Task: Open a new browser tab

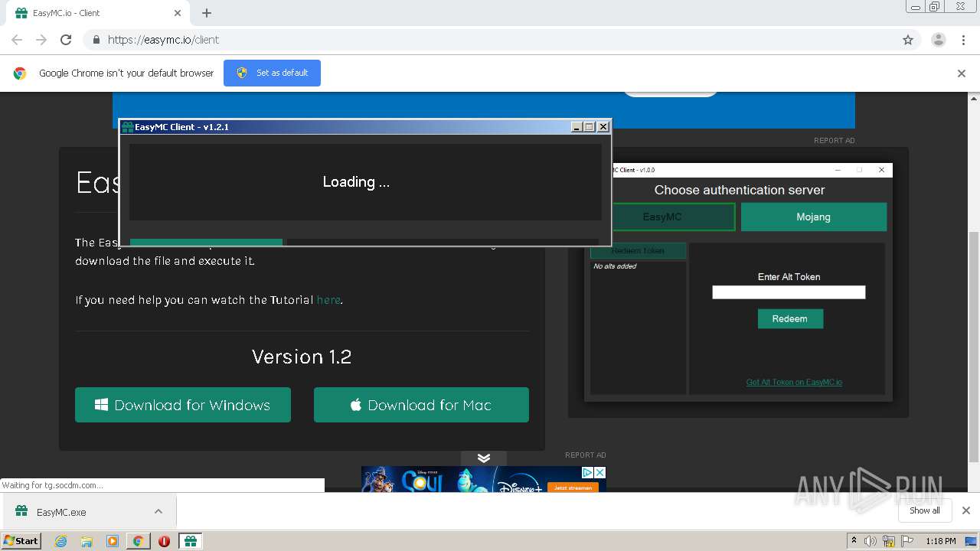Action: pos(207,13)
